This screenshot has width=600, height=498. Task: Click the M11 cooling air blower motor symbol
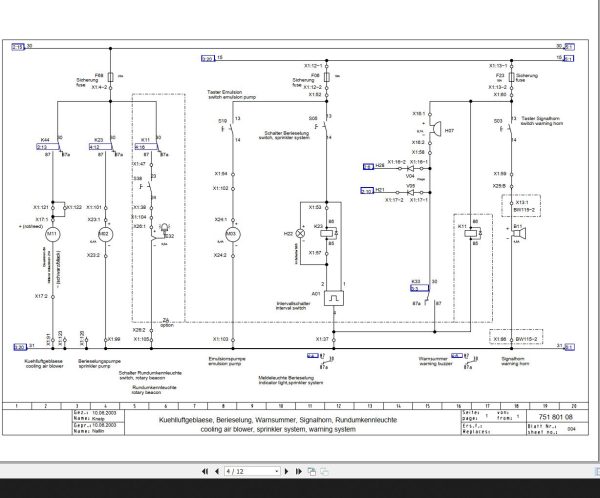(53, 234)
